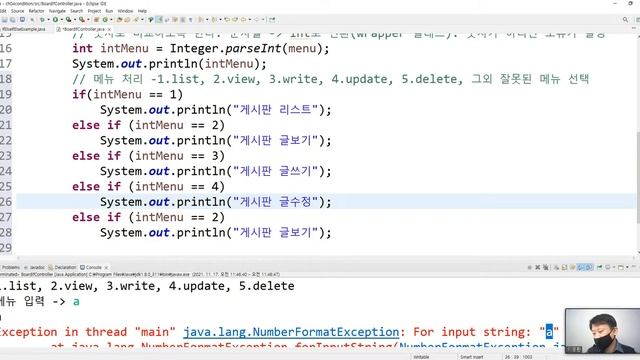Open dropdown arrow next to New Class
The image size is (640, 360).
tap(111, 20)
